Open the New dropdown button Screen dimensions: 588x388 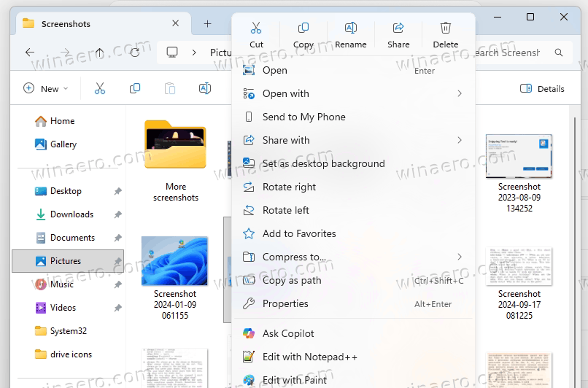point(46,88)
